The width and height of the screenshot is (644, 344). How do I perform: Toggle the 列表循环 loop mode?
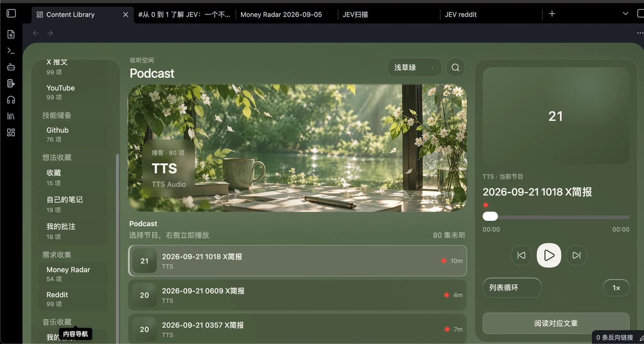click(x=512, y=288)
